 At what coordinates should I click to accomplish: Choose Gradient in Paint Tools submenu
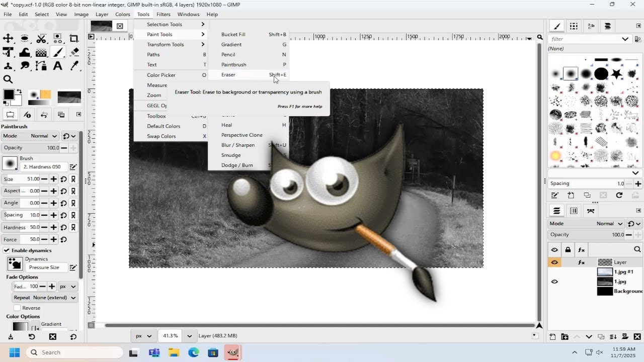pos(249,44)
